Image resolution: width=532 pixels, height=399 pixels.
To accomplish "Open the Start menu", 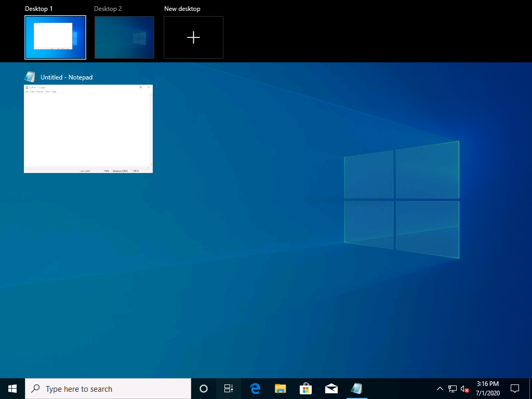I will pyautogui.click(x=11, y=388).
